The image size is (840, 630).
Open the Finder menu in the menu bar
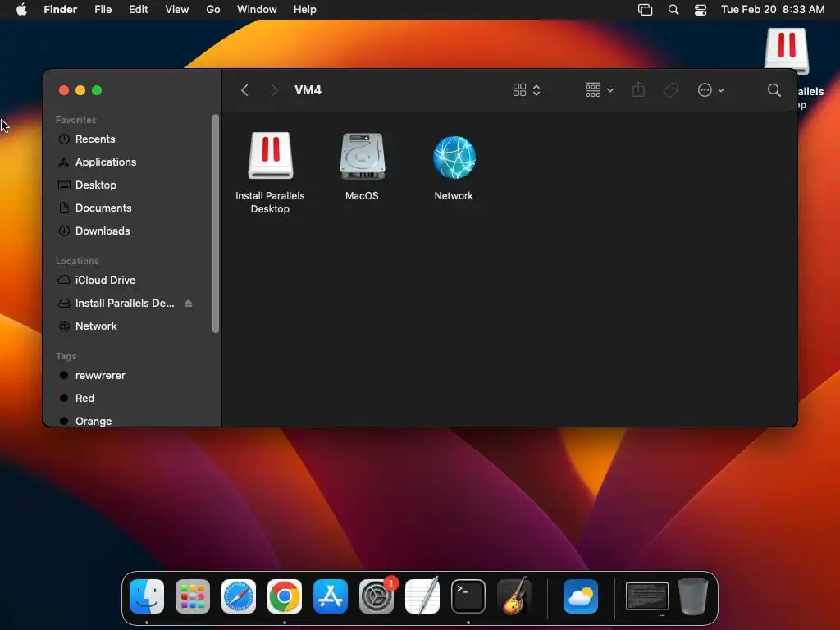pos(61,10)
